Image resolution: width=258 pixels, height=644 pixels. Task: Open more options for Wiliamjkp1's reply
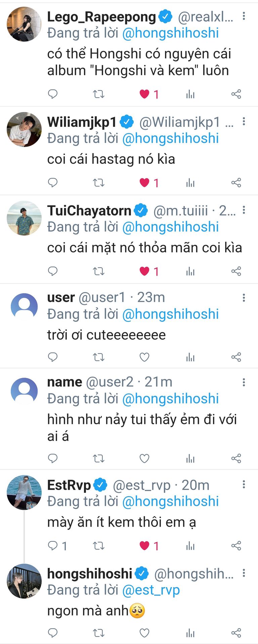click(244, 121)
